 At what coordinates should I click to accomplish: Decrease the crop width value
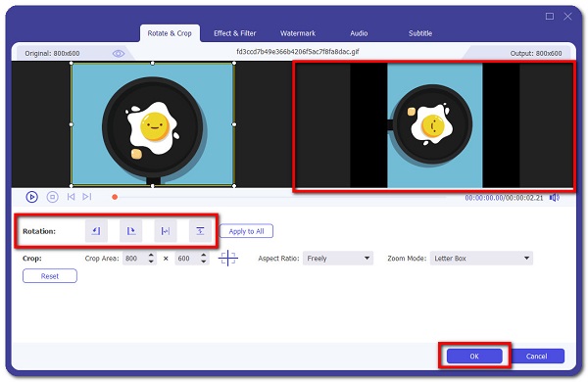click(151, 262)
